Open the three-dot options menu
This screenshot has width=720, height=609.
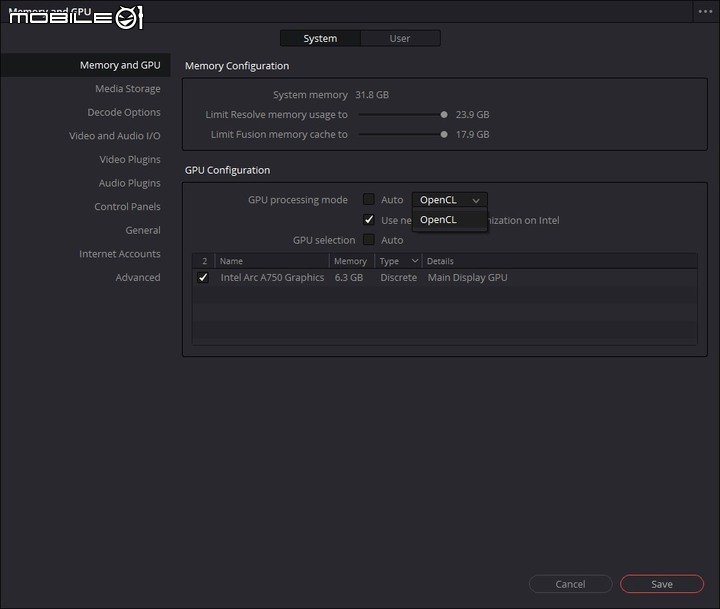pyautogui.click(x=705, y=11)
